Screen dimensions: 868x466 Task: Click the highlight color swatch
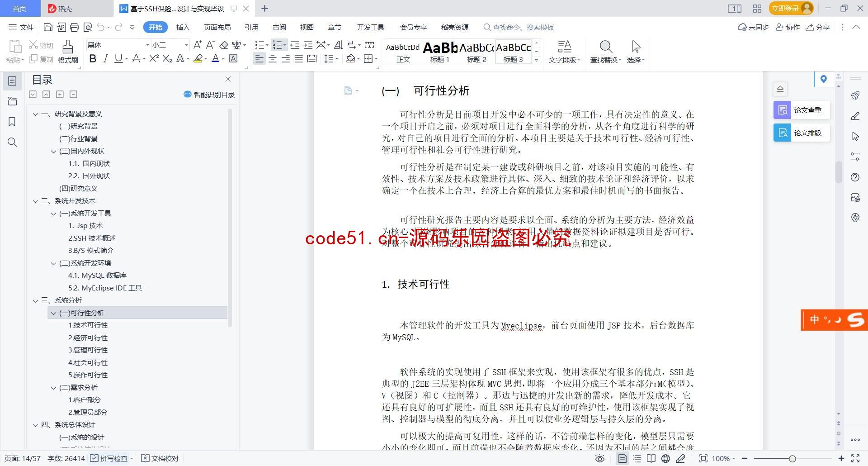(x=198, y=58)
